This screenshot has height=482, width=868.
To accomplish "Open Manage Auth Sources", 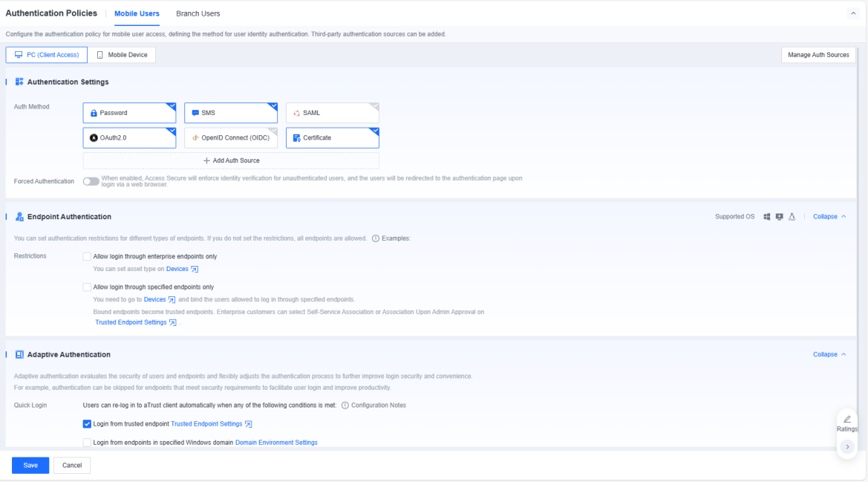I will 818,55.
